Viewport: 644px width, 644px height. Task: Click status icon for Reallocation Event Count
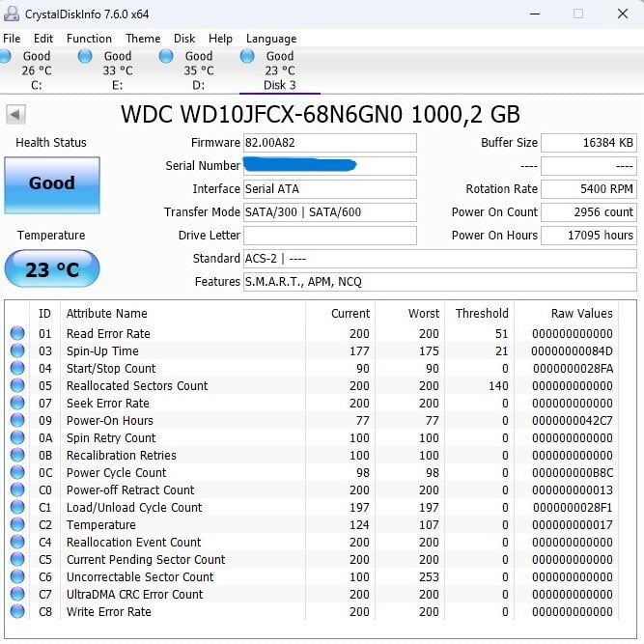(17, 542)
